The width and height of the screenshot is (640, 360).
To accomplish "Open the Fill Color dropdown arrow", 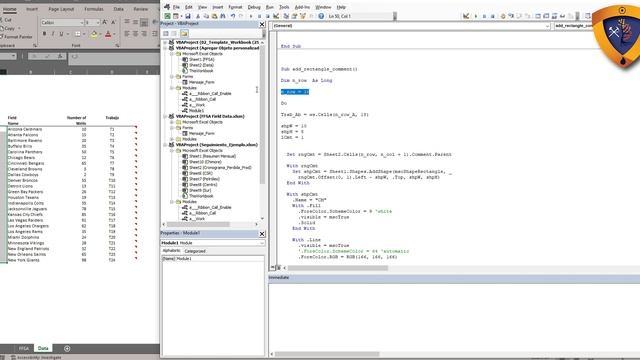I will click(x=100, y=34).
